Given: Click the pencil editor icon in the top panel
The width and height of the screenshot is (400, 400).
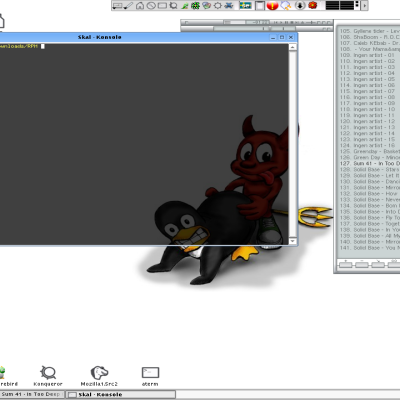Looking at the screenshot, I should pyautogui.click(x=128, y=6).
